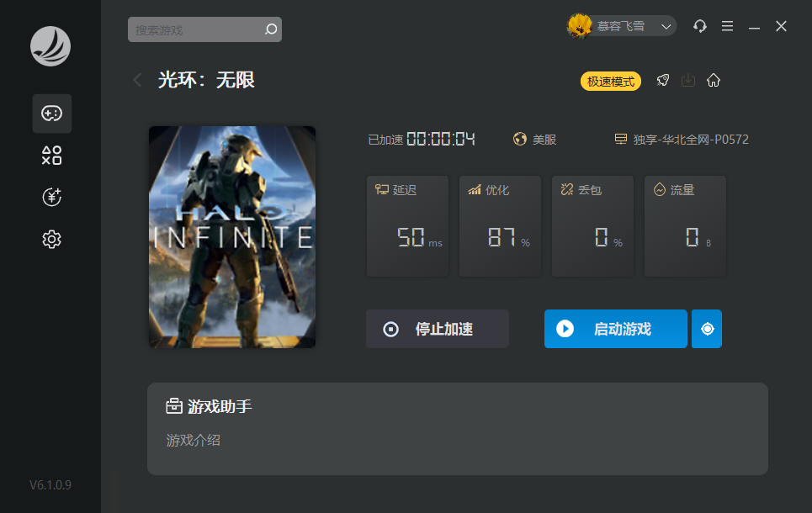Toggle 极速模式 speed mode badge
The height and width of the screenshot is (513, 812).
click(611, 82)
